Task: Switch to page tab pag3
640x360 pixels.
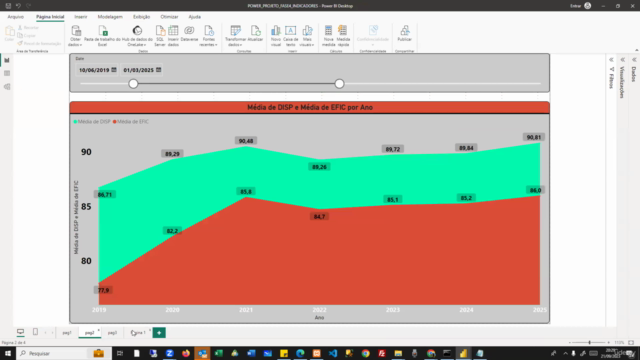Action: [112, 333]
